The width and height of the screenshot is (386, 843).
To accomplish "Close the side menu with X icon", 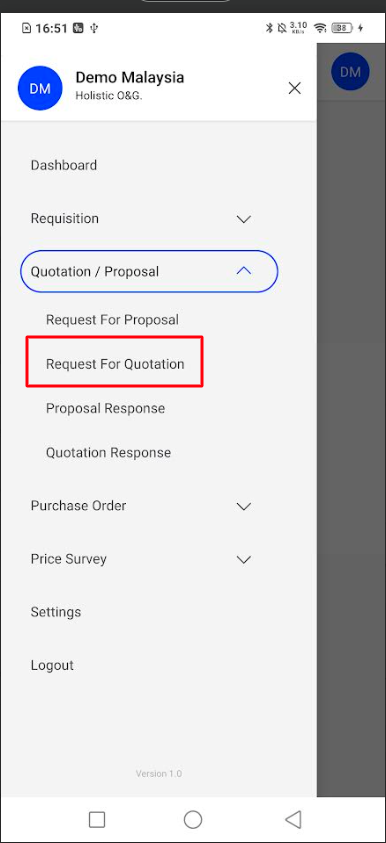I will tap(294, 88).
